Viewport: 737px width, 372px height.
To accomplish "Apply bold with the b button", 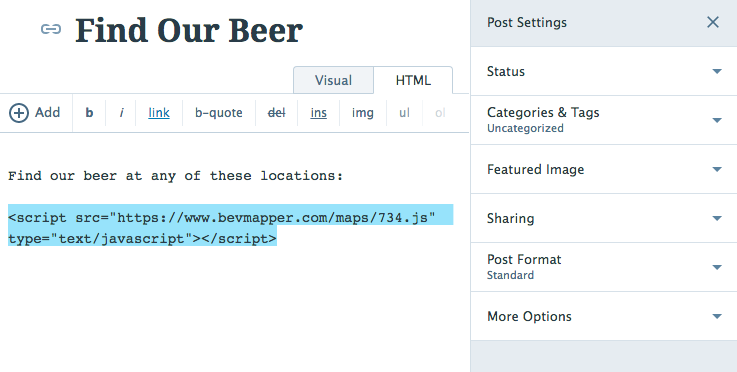I will point(89,113).
